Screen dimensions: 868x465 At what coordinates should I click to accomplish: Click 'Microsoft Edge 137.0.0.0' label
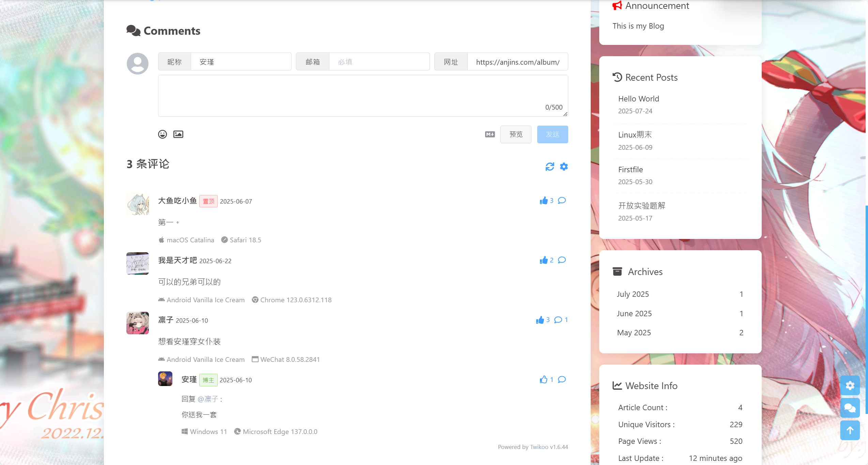click(x=276, y=432)
